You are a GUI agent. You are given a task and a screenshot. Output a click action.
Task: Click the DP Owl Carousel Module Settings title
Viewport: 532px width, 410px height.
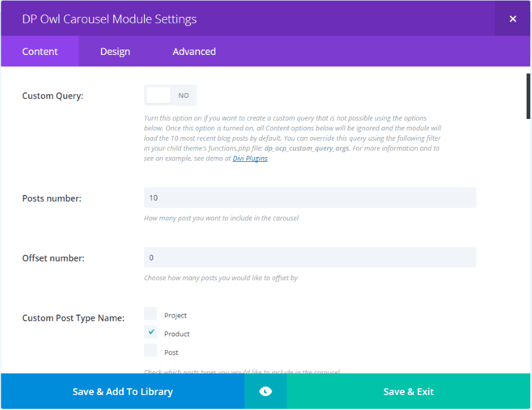[x=109, y=19]
